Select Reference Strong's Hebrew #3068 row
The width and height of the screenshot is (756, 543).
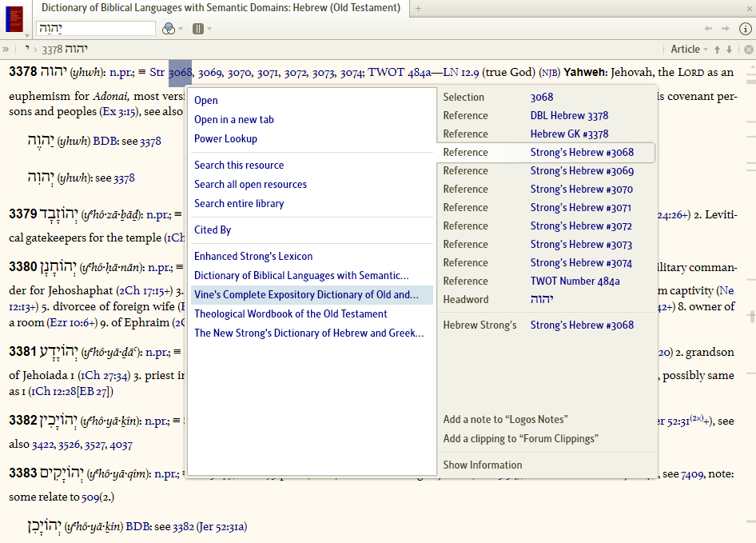[546, 153]
